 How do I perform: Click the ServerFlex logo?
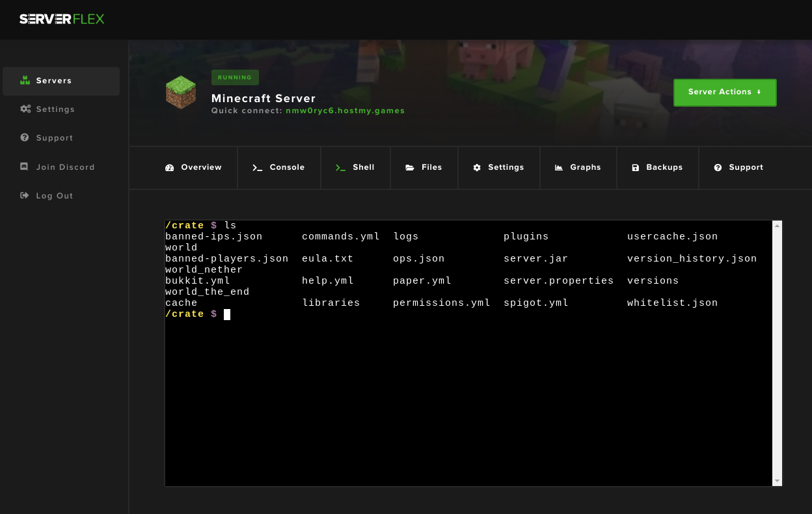[x=62, y=19]
